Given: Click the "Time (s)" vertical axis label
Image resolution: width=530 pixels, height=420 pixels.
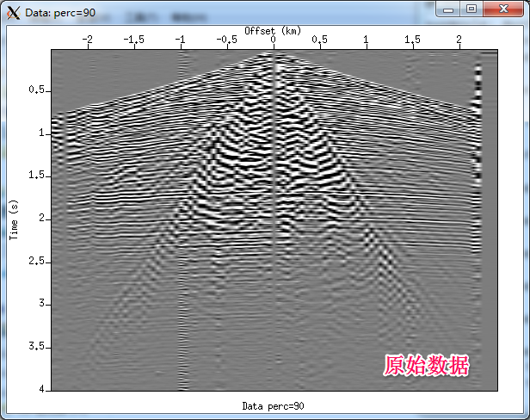Looking at the screenshot, I should tap(14, 219).
